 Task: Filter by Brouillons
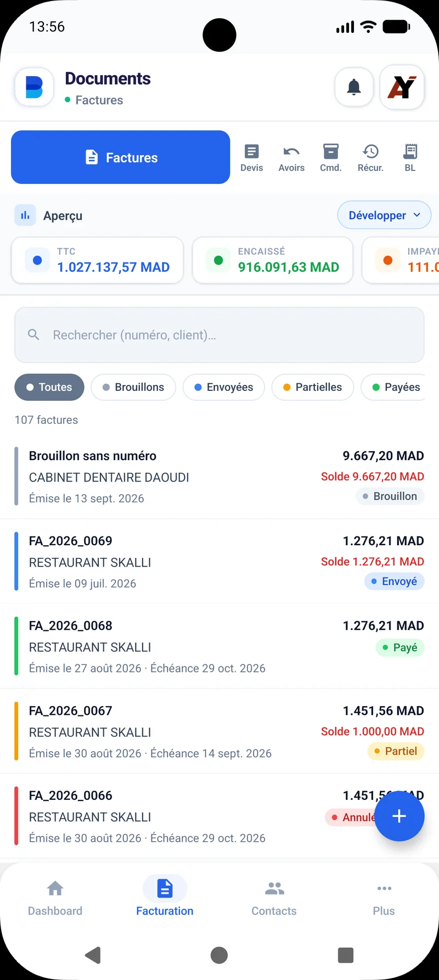point(133,387)
